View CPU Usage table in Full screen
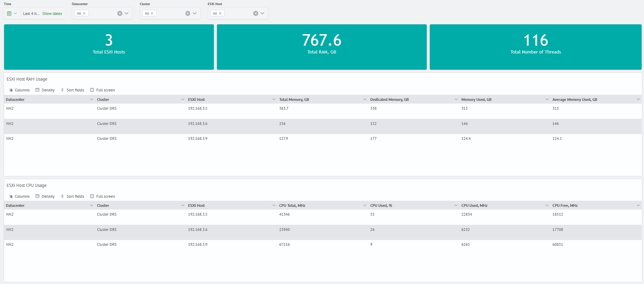This screenshot has width=644, height=284. [x=103, y=196]
